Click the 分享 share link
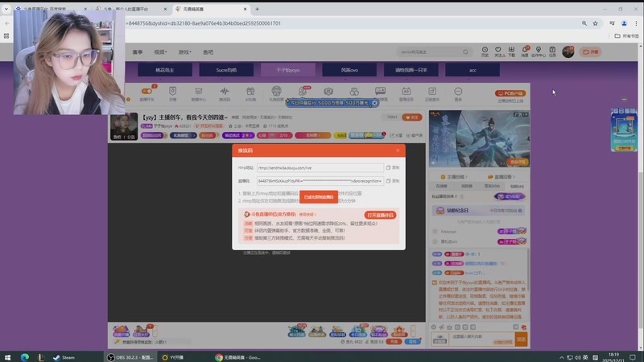 [396, 135]
